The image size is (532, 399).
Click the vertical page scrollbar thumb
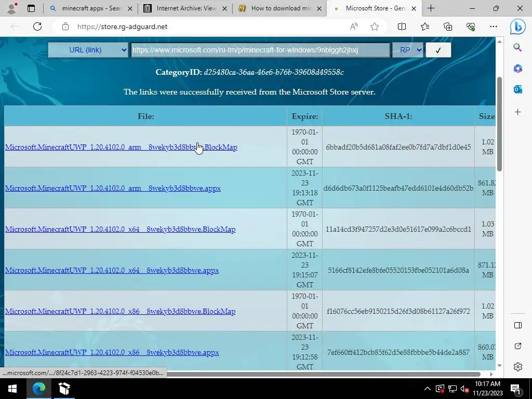pos(499,124)
